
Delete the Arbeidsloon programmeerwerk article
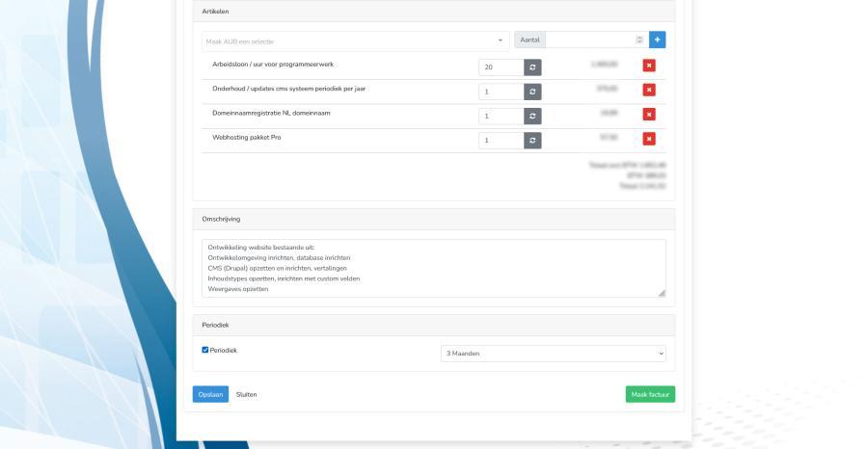pos(650,67)
